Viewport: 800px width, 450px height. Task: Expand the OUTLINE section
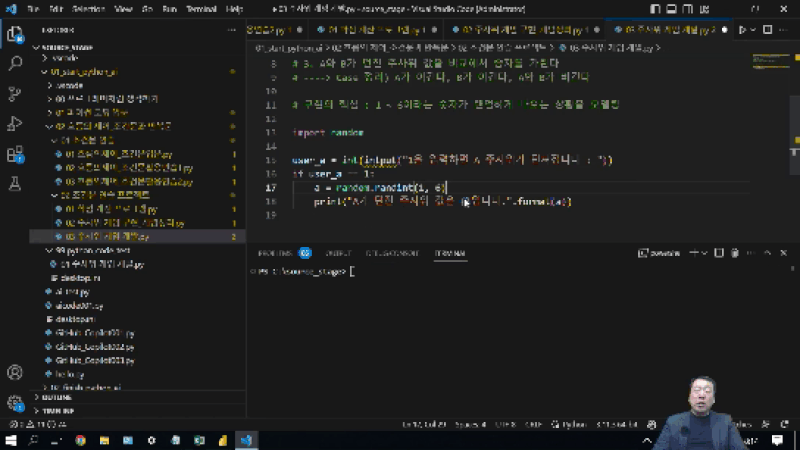[58, 397]
